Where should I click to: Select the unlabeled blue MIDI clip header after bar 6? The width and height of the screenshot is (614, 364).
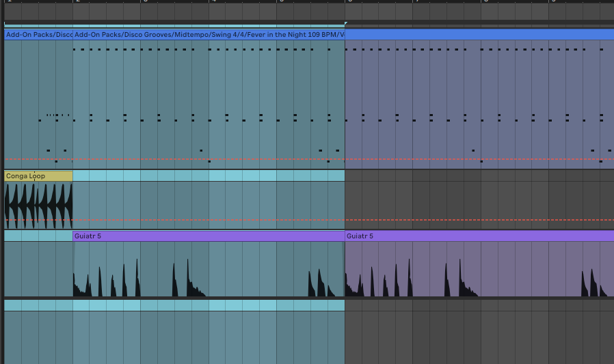pos(479,34)
